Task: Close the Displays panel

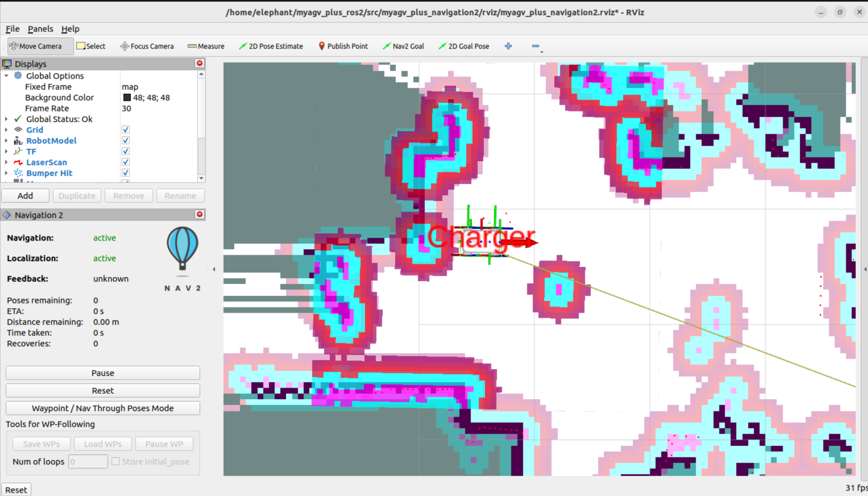Action: (200, 63)
